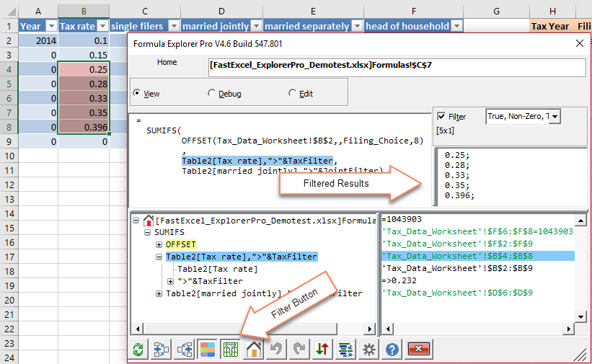
Task: Open the head of household filter dropdown
Action: pos(457,26)
